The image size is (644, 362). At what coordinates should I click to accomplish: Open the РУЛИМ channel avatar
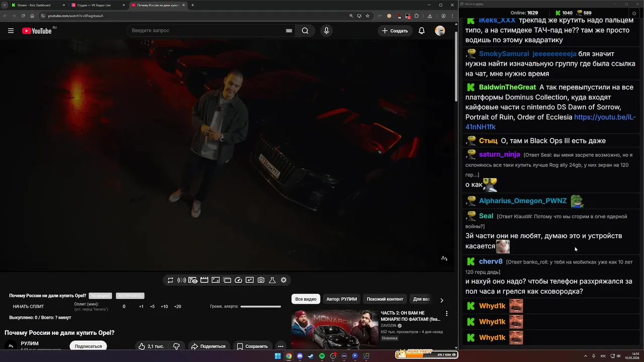point(11,346)
